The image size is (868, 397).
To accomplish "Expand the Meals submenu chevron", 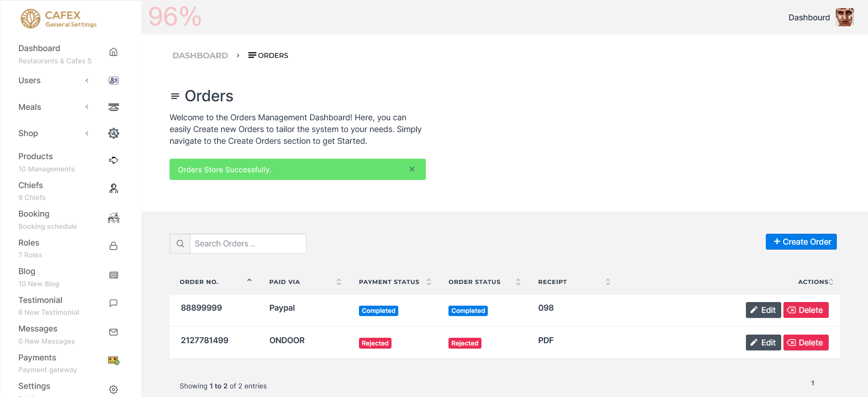I will pyautogui.click(x=87, y=107).
